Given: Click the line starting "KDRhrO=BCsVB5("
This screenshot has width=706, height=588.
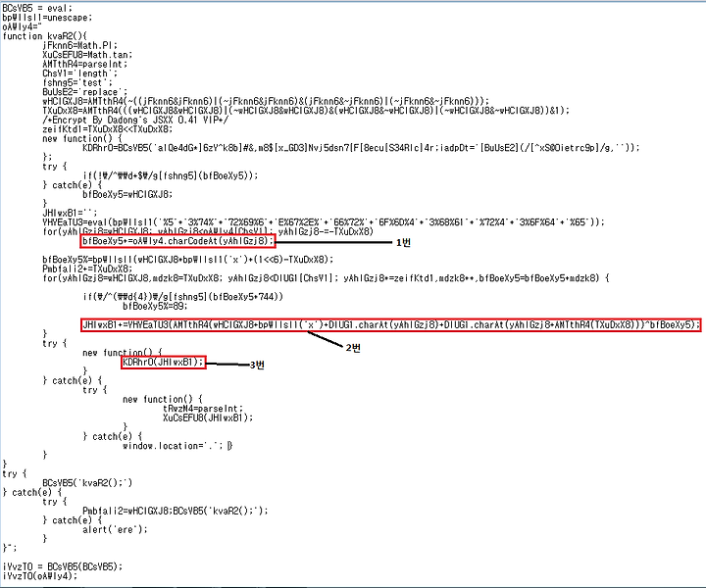Looking at the screenshot, I should (361, 148).
